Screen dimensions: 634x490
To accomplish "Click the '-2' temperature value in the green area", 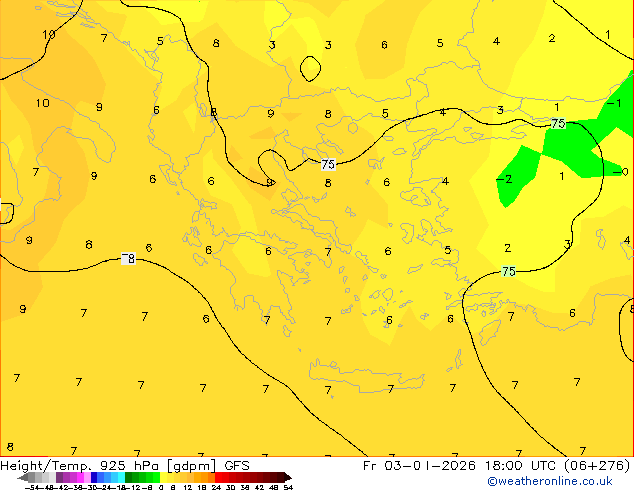I will pyautogui.click(x=504, y=179).
